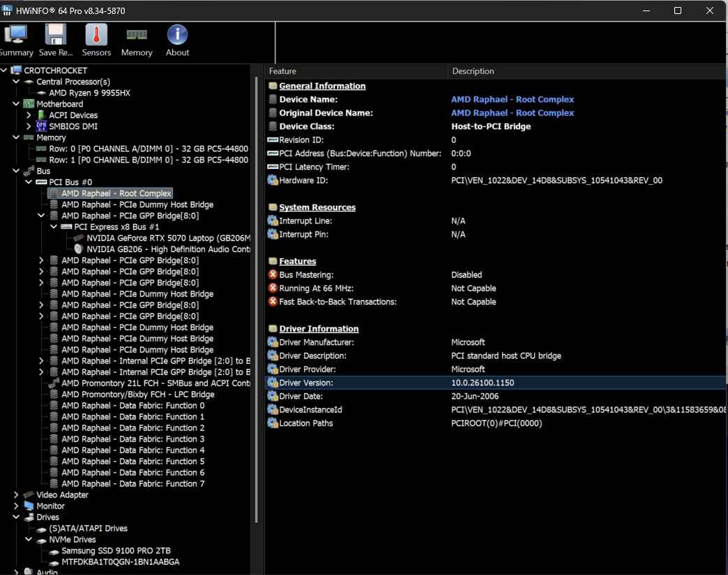Collapse the PCI Bus #0 node

tap(29, 182)
